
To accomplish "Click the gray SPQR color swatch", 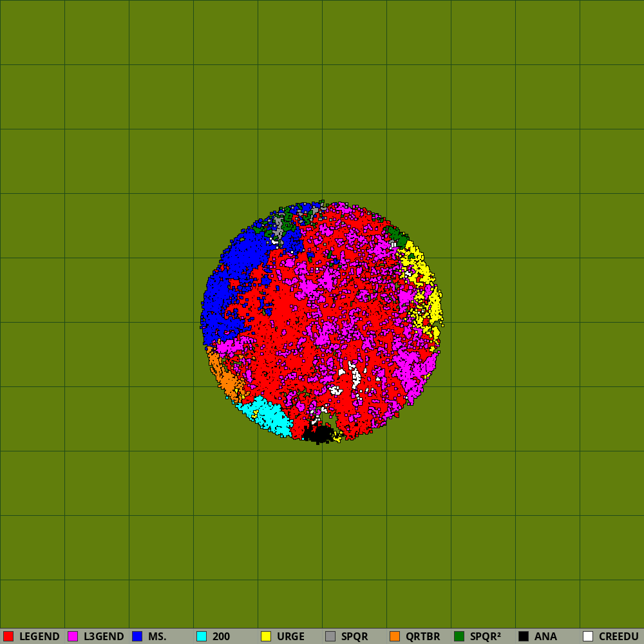I will (330, 636).
